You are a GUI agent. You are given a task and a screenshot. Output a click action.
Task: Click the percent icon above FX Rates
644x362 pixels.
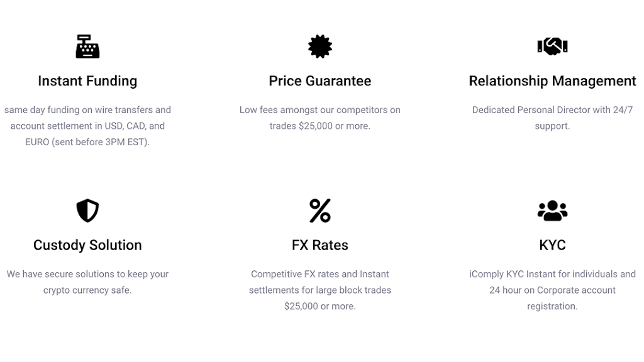[319, 211]
